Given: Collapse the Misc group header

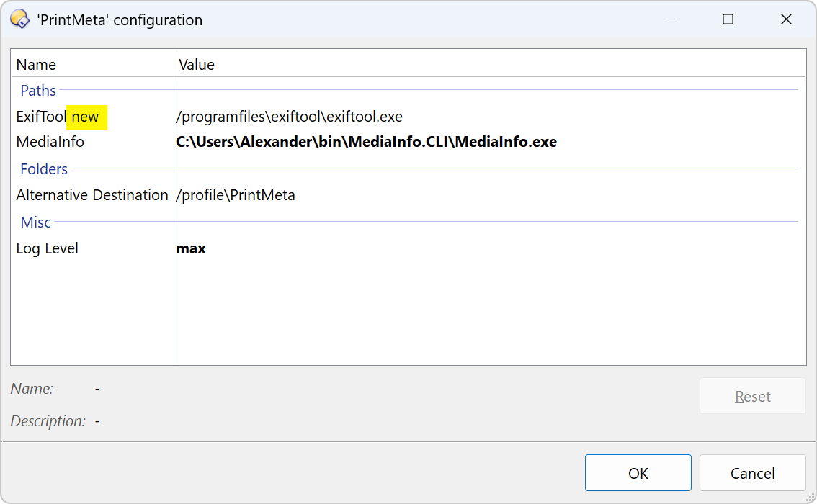Looking at the screenshot, I should tap(35, 222).
